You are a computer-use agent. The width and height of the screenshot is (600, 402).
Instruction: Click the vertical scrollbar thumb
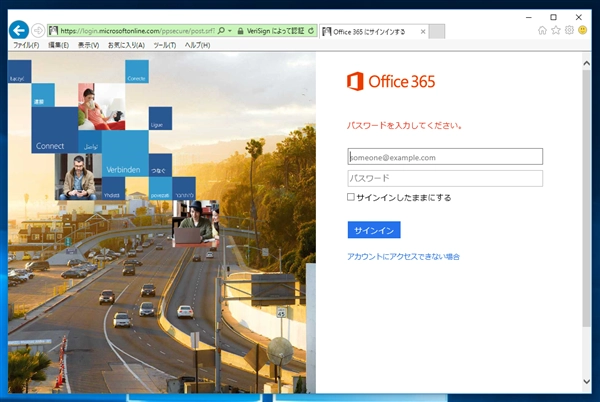586,198
